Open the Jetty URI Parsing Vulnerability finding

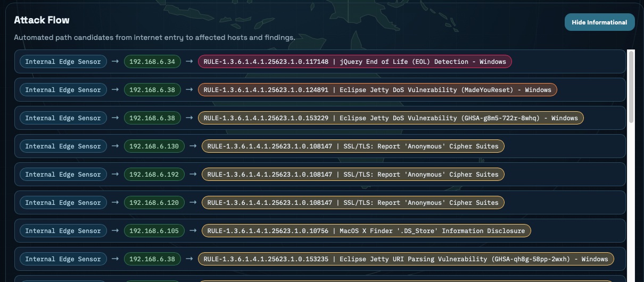(x=406, y=259)
